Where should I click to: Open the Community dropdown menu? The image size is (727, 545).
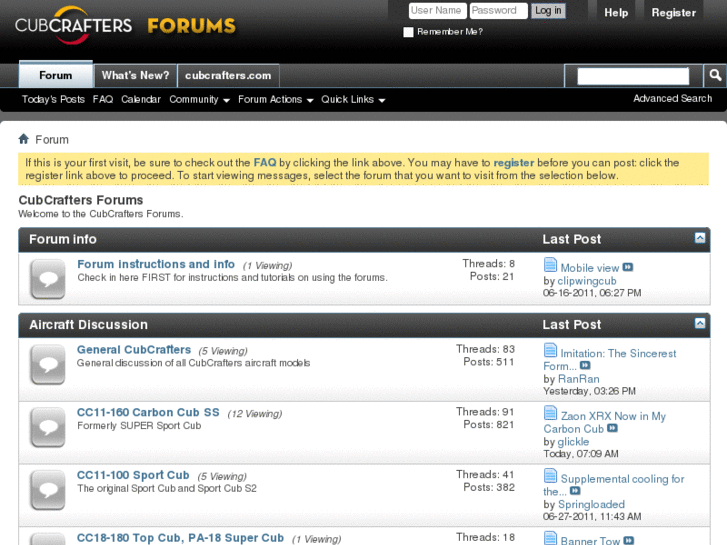click(199, 99)
